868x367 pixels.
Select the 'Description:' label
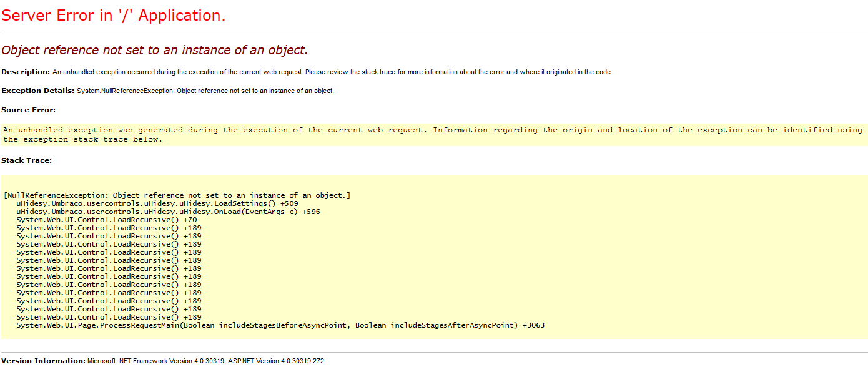pyautogui.click(x=26, y=72)
